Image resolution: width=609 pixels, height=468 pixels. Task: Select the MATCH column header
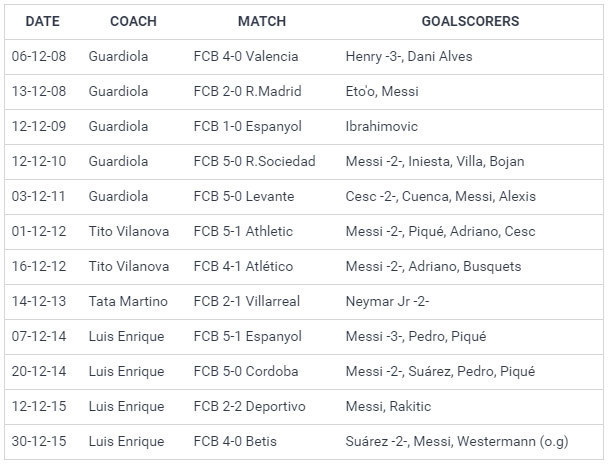coord(261,21)
